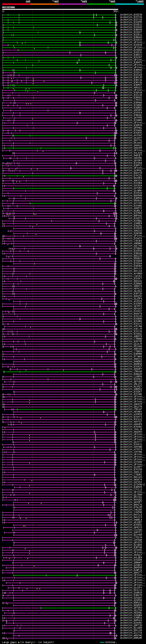This screenshot has height=644, width=146.
Task: Select the AU192906 query label
Action: (8, 8)
